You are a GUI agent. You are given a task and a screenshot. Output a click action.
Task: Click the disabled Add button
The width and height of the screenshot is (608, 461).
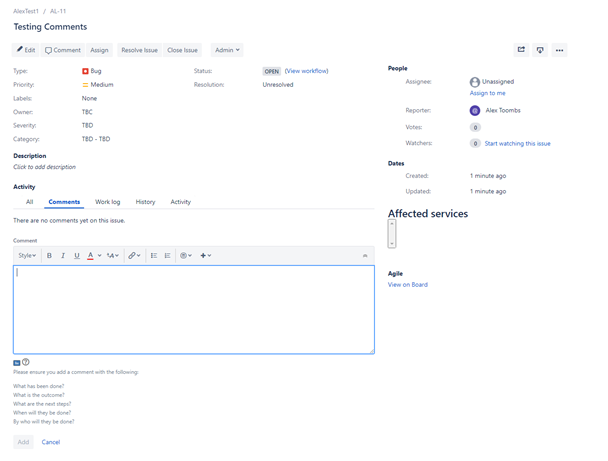[23, 442]
